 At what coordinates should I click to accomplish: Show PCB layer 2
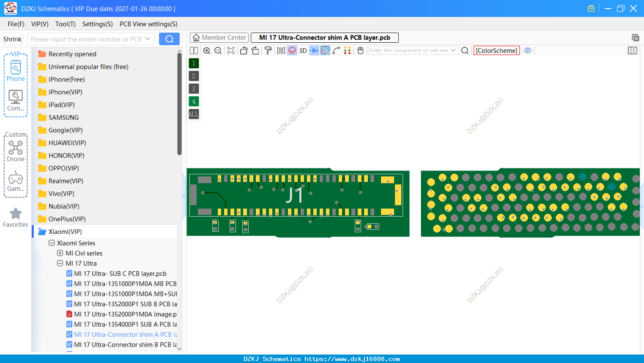pos(194,76)
